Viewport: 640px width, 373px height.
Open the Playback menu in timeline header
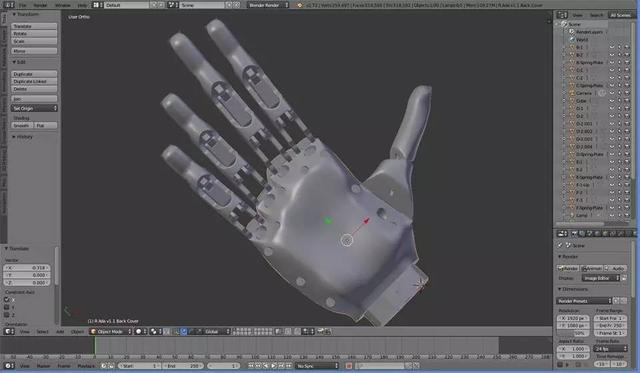point(86,366)
